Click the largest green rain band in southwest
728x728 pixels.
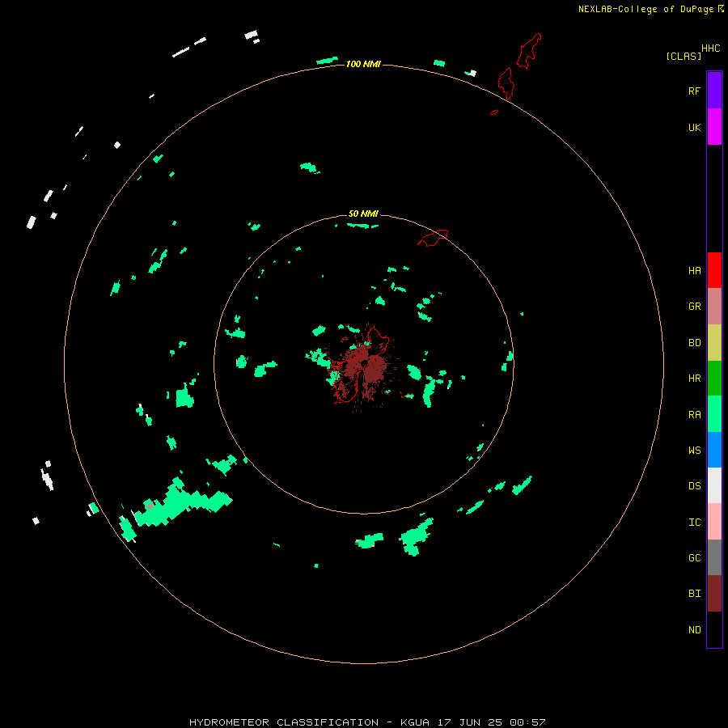point(181,504)
